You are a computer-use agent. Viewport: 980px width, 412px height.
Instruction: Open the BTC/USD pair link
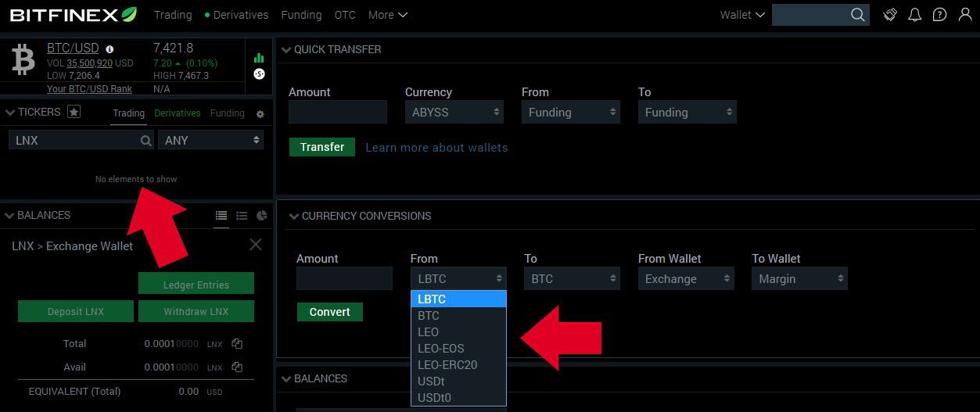pyautogui.click(x=73, y=48)
